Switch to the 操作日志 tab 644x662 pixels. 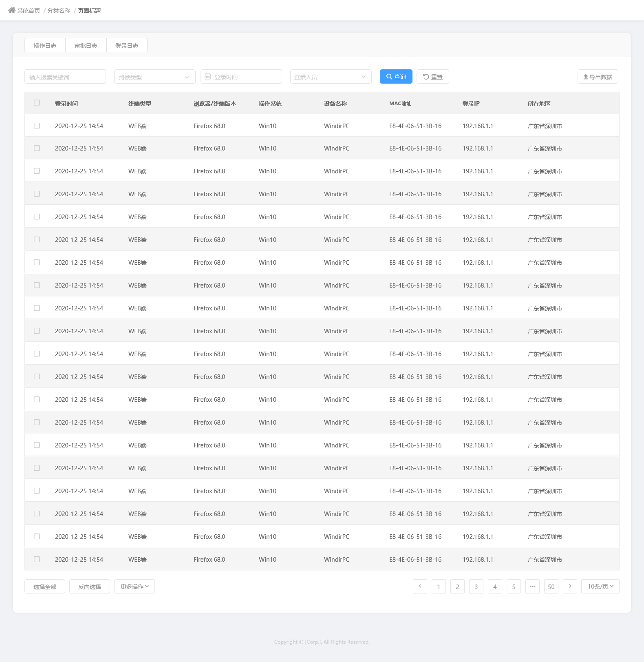coord(45,45)
